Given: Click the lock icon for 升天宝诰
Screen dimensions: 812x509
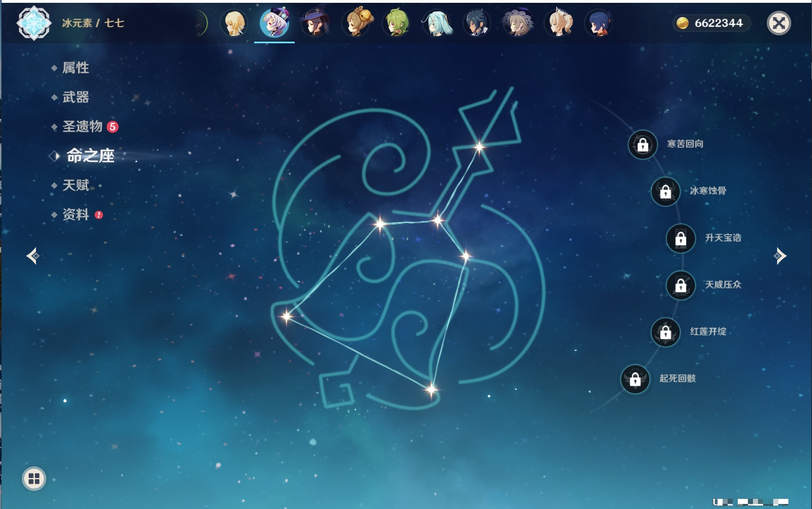Looking at the screenshot, I should tap(680, 238).
